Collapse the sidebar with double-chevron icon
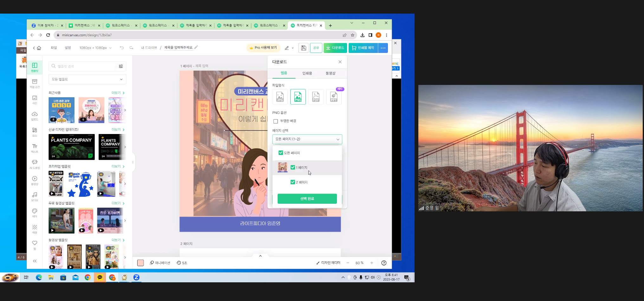Viewport: 644px width, 301px height. 35,261
